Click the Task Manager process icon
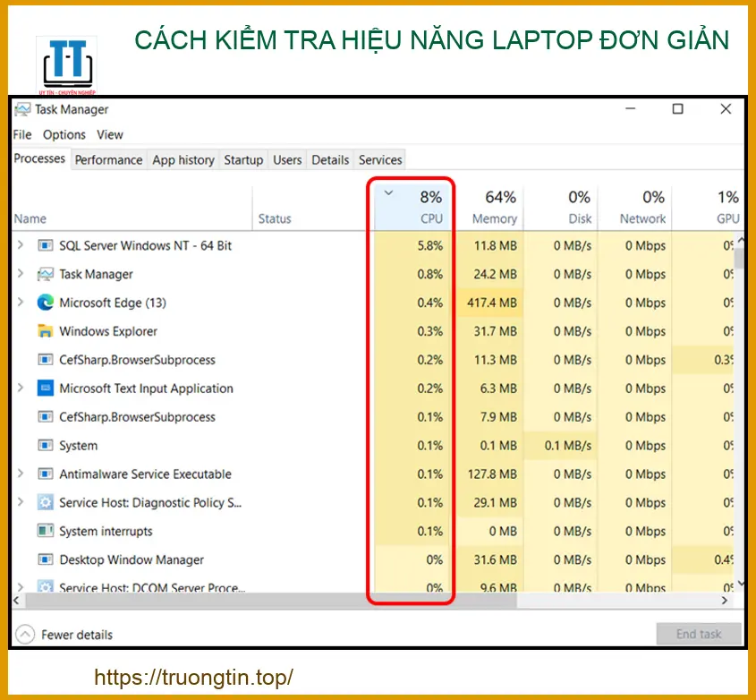Viewport: 756px width, 700px height. point(46,274)
